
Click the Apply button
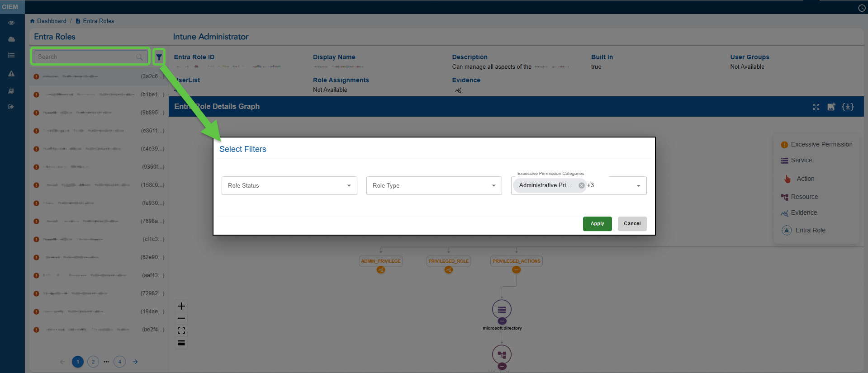click(597, 224)
